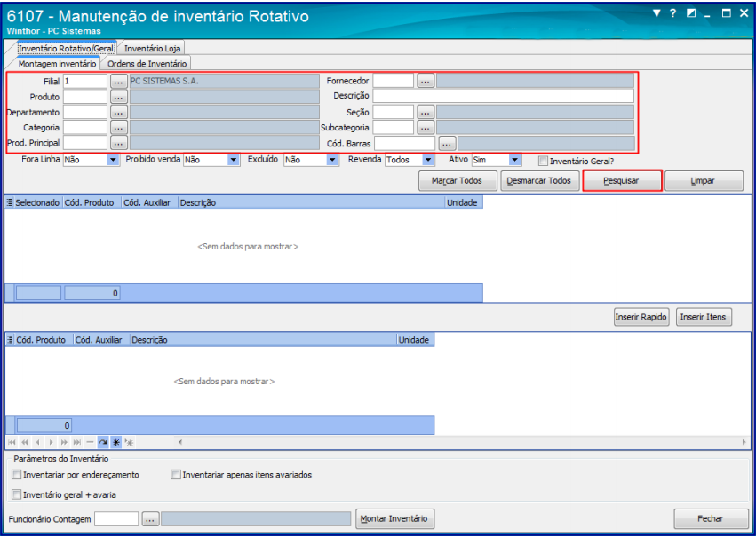Click Cód. Auxiliar column header in upper grid
This screenshot has height=537, width=756.
click(x=149, y=202)
